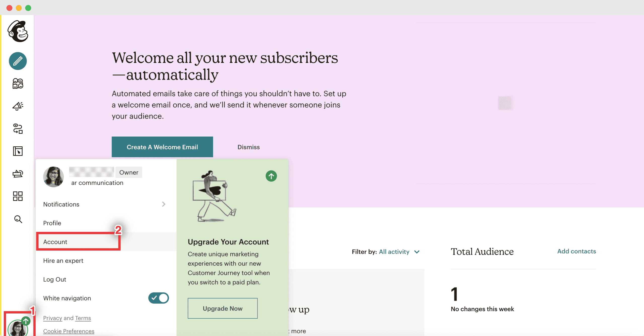Select Account from the profile menu
Viewport: 644px width, 336px height.
tap(55, 242)
